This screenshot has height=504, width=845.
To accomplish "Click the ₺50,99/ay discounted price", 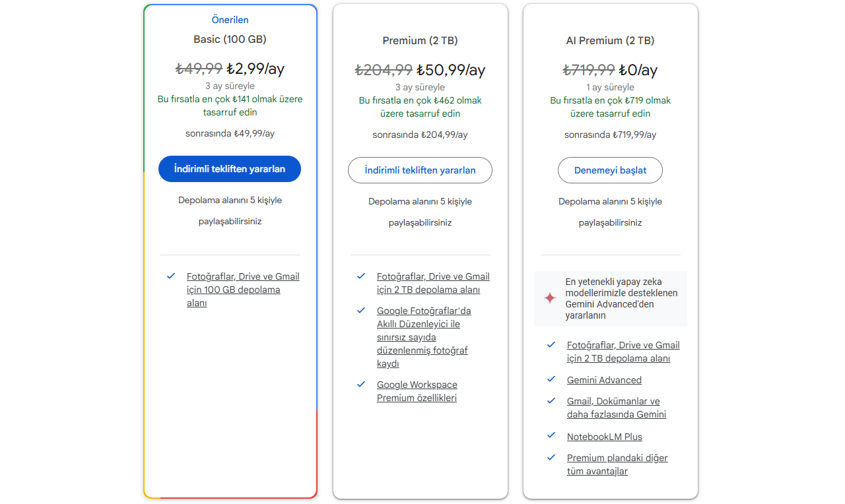I will tap(451, 70).
